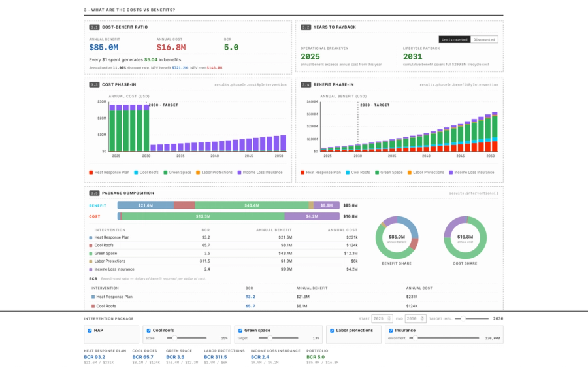The height and width of the screenshot is (368, 588).
Task: Click the 3.1 badge beside Cost-Benefit Ratio
Action: coord(94,27)
